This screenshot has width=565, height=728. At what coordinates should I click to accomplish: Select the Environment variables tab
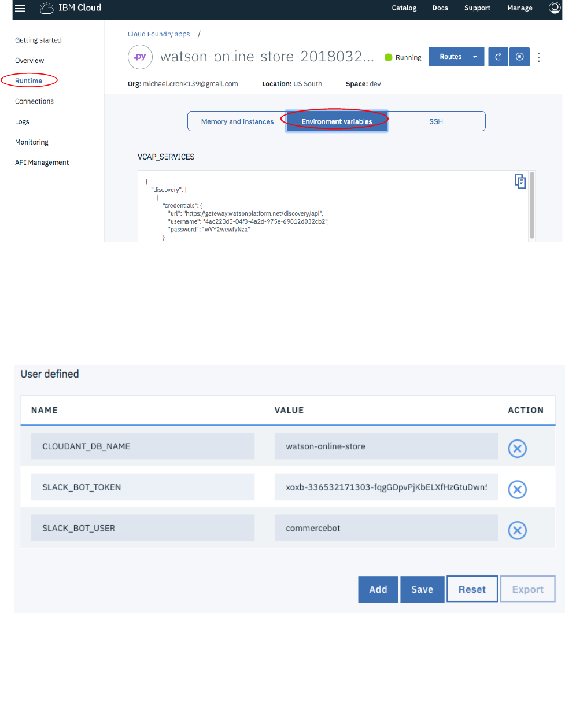click(337, 121)
